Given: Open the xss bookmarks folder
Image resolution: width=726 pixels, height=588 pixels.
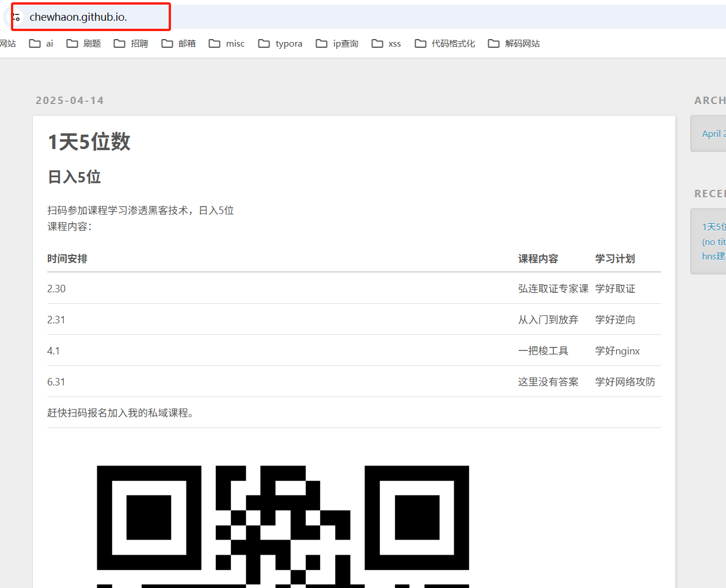Looking at the screenshot, I should click(x=386, y=44).
